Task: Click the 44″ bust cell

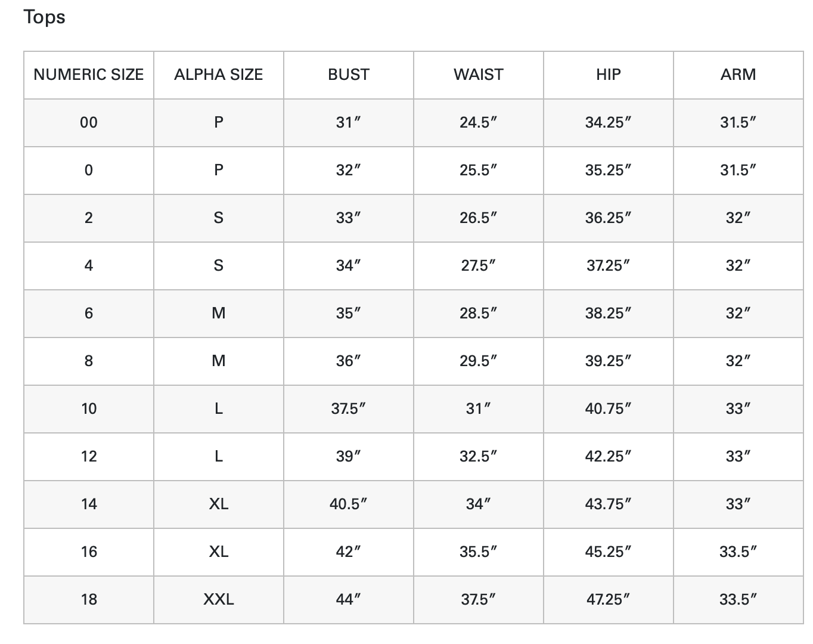Action: click(349, 599)
